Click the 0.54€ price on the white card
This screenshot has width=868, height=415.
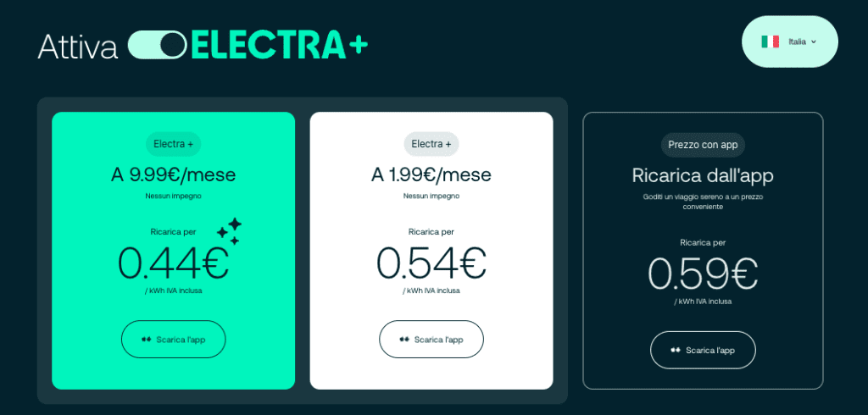431,263
